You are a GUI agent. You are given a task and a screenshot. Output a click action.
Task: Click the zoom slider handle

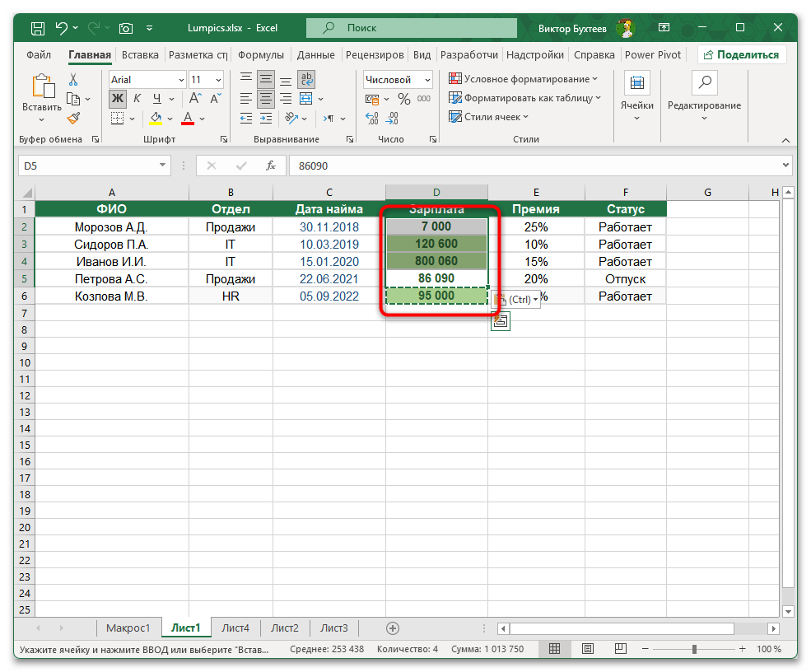[694, 649]
